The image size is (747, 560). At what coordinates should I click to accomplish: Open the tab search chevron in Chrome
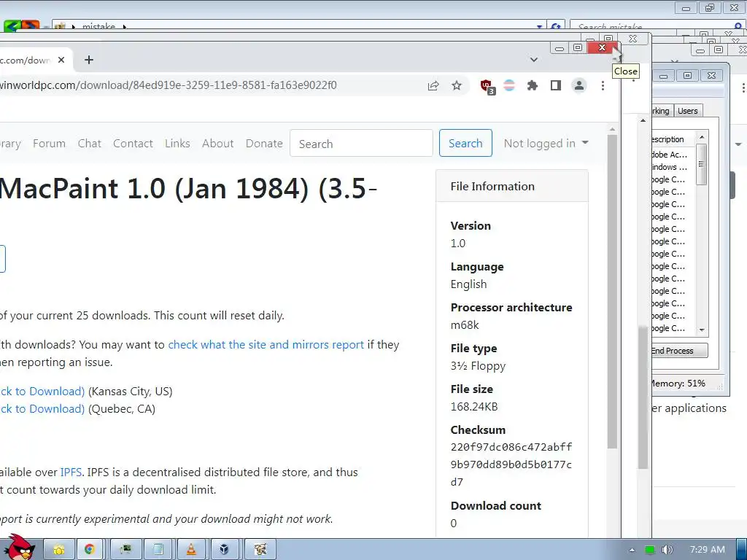coord(534,60)
